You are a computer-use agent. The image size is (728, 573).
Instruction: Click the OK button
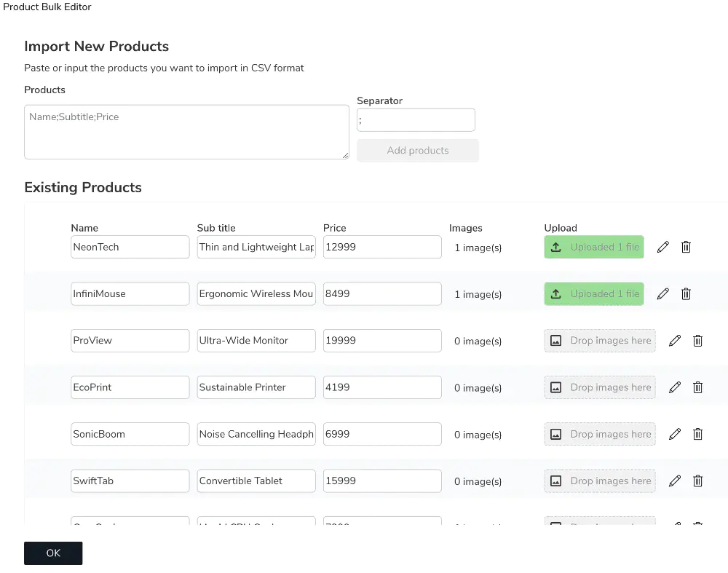point(52,553)
